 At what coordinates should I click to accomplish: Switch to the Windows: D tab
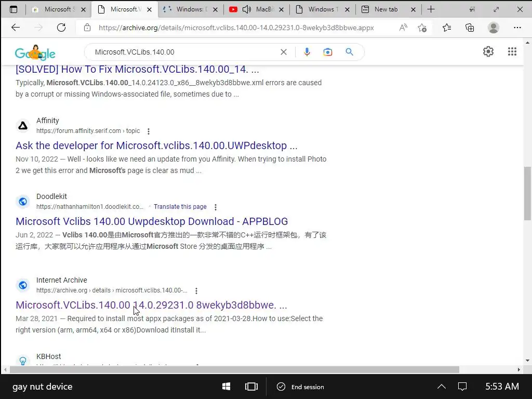(190, 9)
